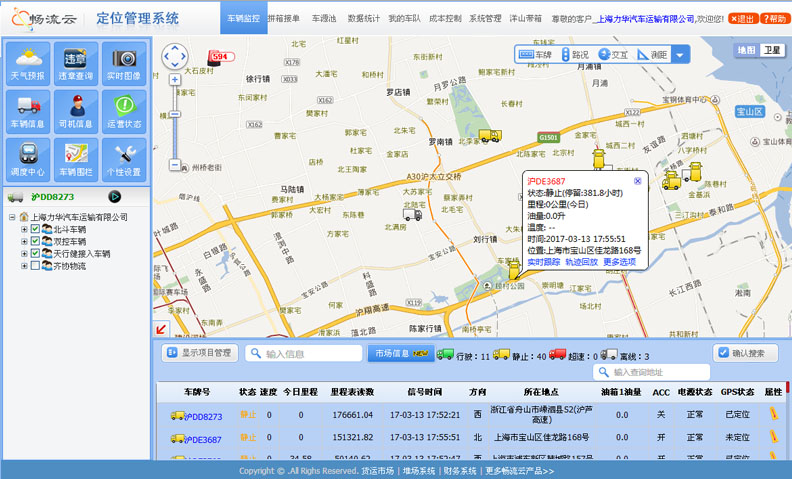Switch to the 数据统计 menu tab
The height and width of the screenshot is (479, 792).
coord(362,18)
